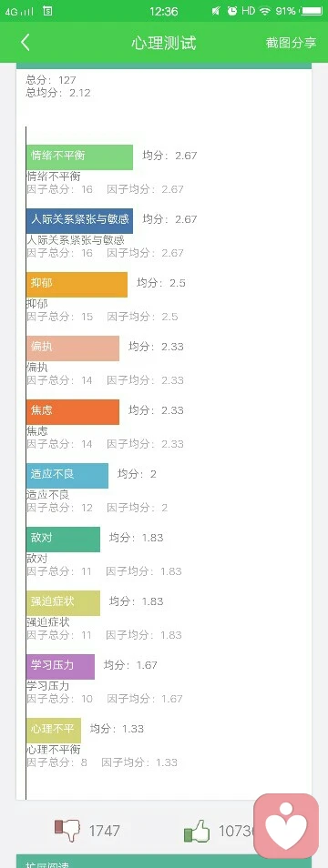
Task: Select the light blue 适应不良 bar
Action: click(x=67, y=476)
